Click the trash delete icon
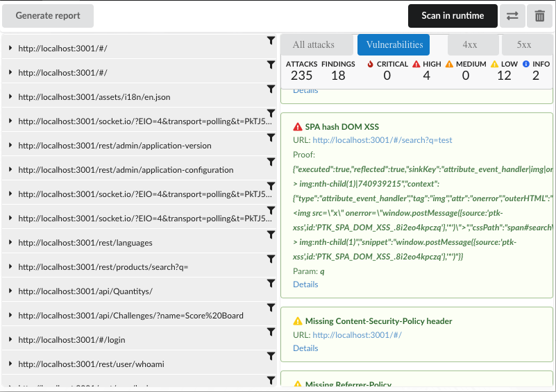This screenshot has width=556, height=392. coord(539,16)
